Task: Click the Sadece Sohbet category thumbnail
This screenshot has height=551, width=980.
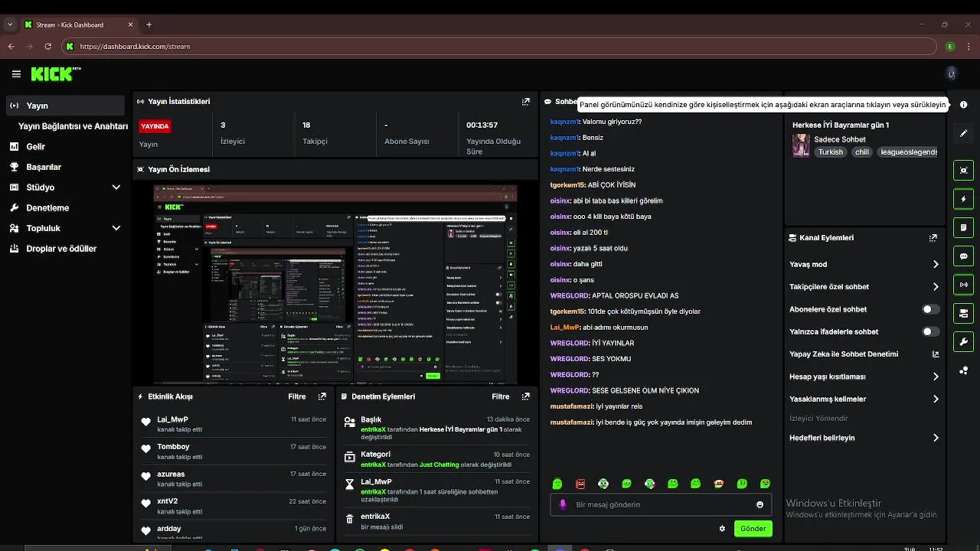Action: tap(801, 145)
